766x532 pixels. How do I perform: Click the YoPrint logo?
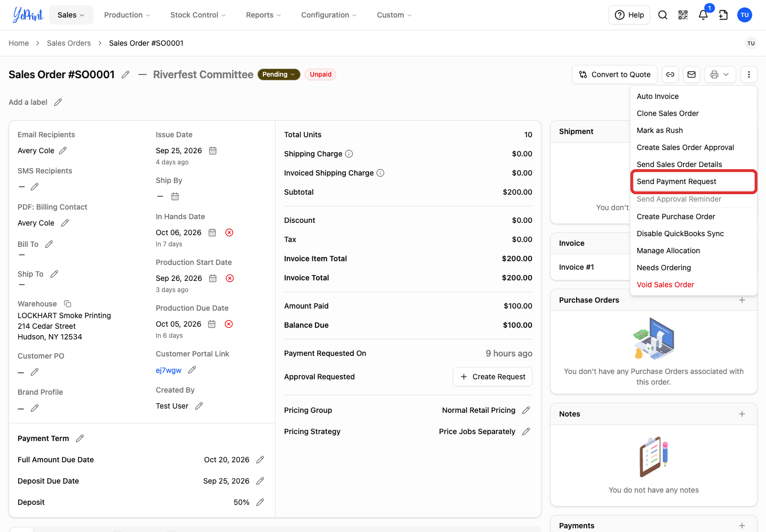point(28,15)
